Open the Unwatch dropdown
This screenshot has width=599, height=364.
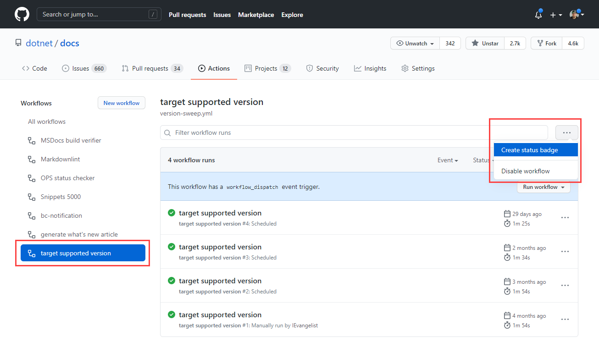414,43
